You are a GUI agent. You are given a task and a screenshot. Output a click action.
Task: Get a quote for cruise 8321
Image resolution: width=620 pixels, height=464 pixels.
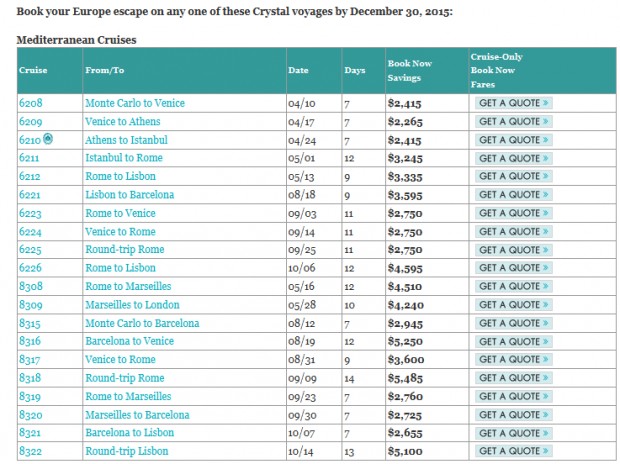tap(513, 434)
